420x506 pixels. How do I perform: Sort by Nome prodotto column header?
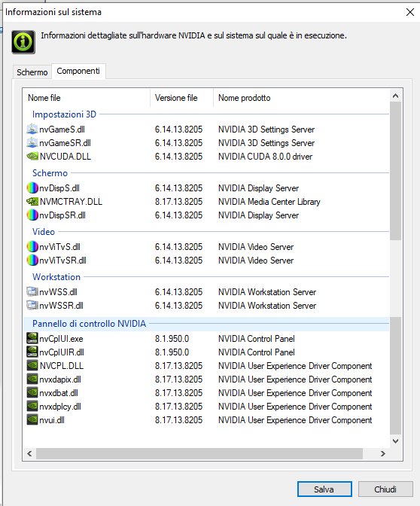pos(301,97)
